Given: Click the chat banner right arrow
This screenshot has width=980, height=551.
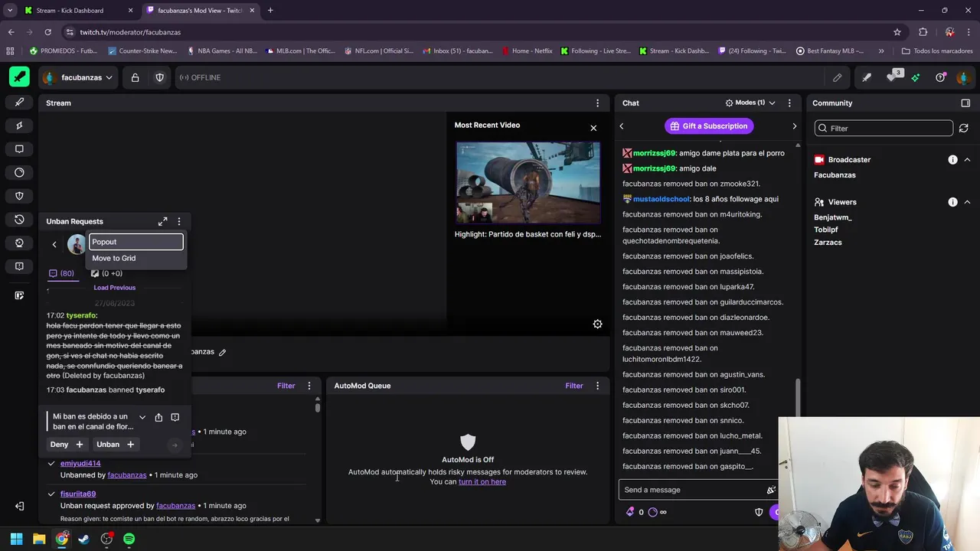Looking at the screenshot, I should 794,126.
